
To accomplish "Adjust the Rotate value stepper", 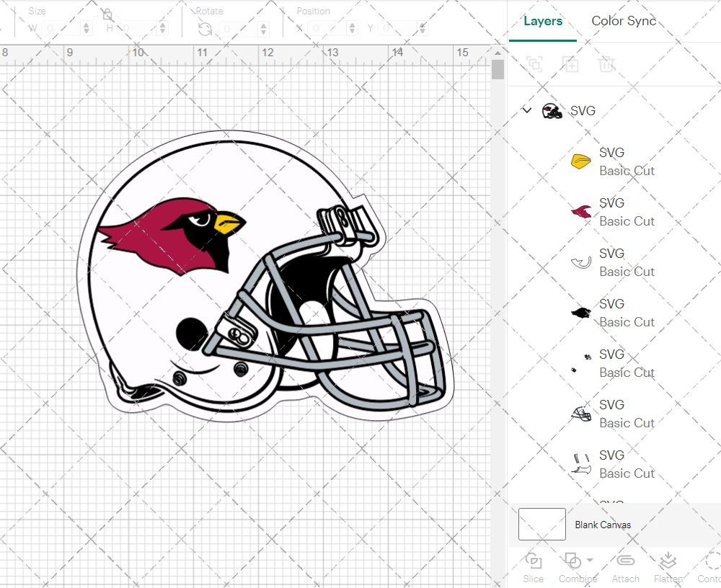I will [263, 29].
